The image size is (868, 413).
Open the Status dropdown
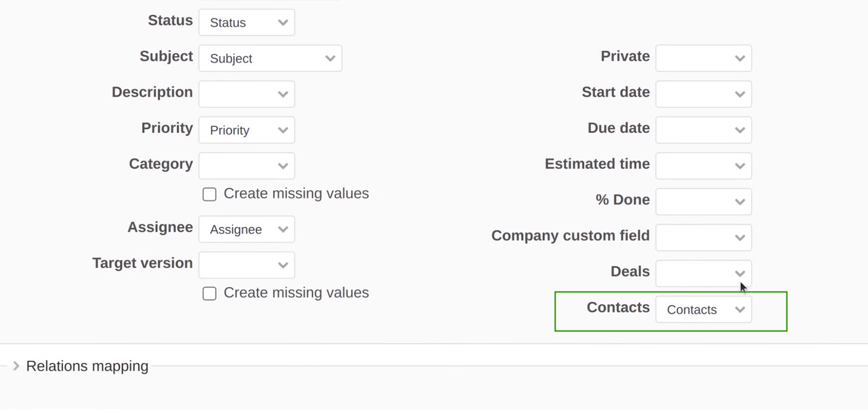coord(246,22)
